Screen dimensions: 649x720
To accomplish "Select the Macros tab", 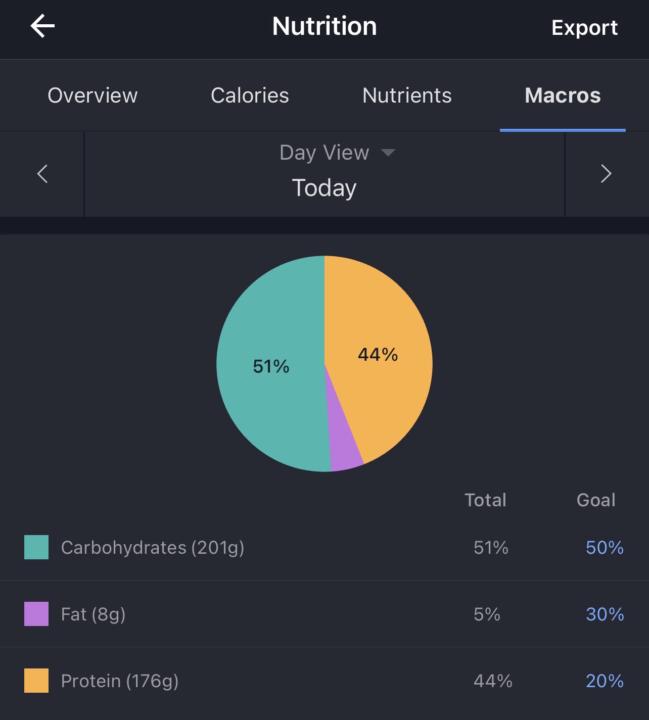I will tap(562, 96).
